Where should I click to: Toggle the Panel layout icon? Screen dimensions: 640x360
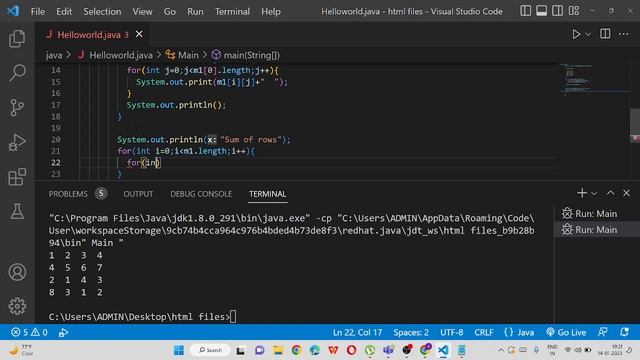[541, 11]
